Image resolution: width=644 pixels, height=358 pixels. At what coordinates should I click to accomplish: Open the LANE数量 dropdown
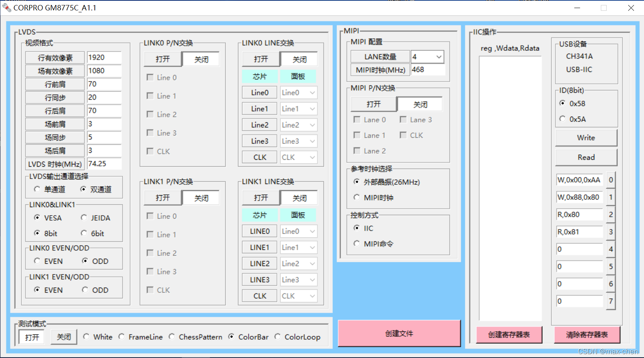[439, 57]
